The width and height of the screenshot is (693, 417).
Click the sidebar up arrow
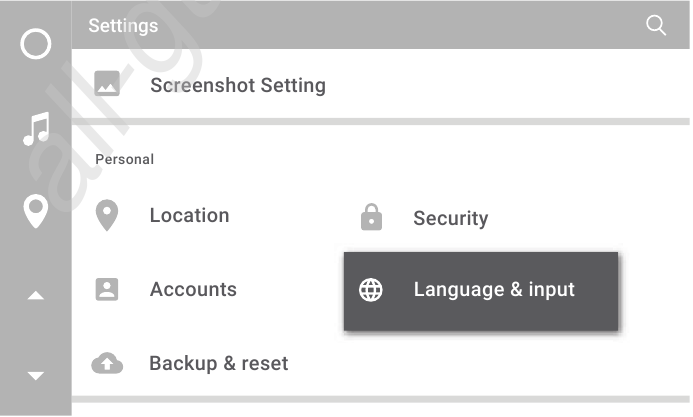[36, 295]
